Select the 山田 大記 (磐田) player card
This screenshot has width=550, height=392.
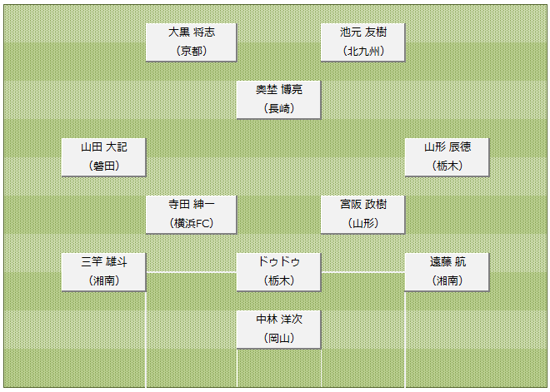tap(103, 157)
